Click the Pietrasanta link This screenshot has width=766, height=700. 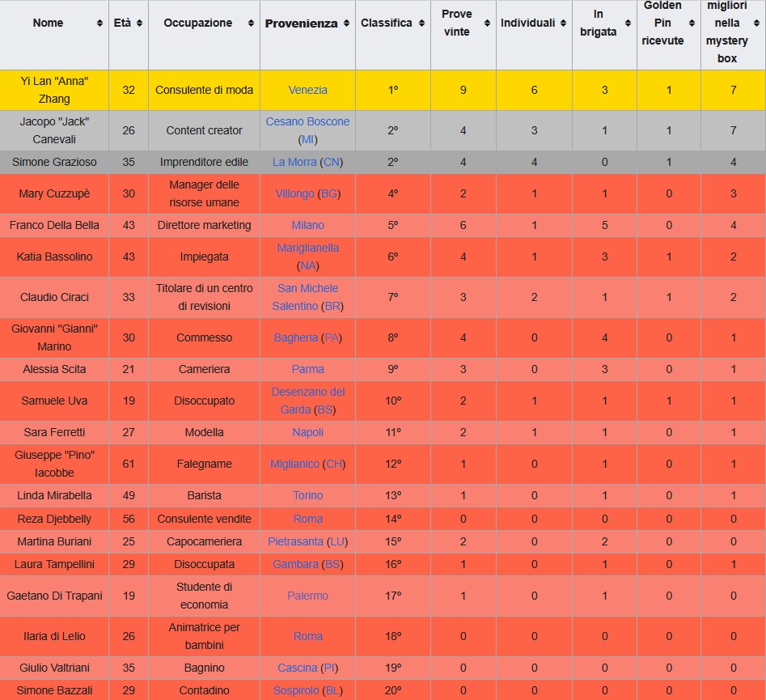coord(295,541)
